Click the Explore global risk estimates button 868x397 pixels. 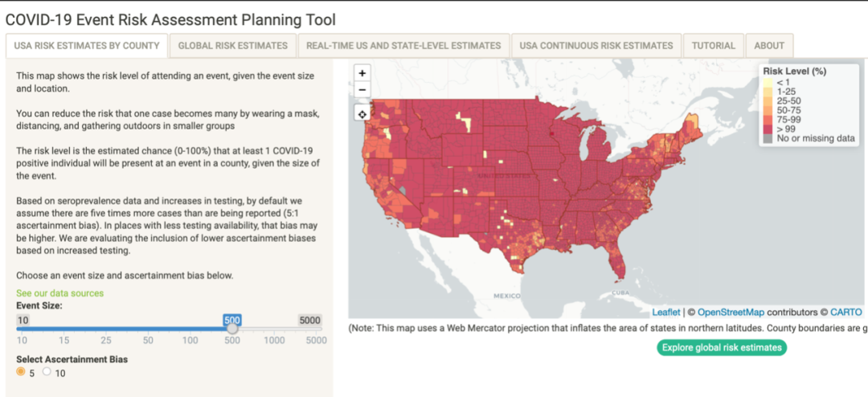pyautogui.click(x=722, y=348)
